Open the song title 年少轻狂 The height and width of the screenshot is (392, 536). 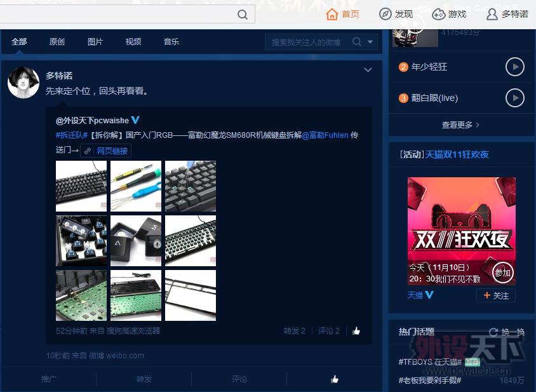(429, 67)
